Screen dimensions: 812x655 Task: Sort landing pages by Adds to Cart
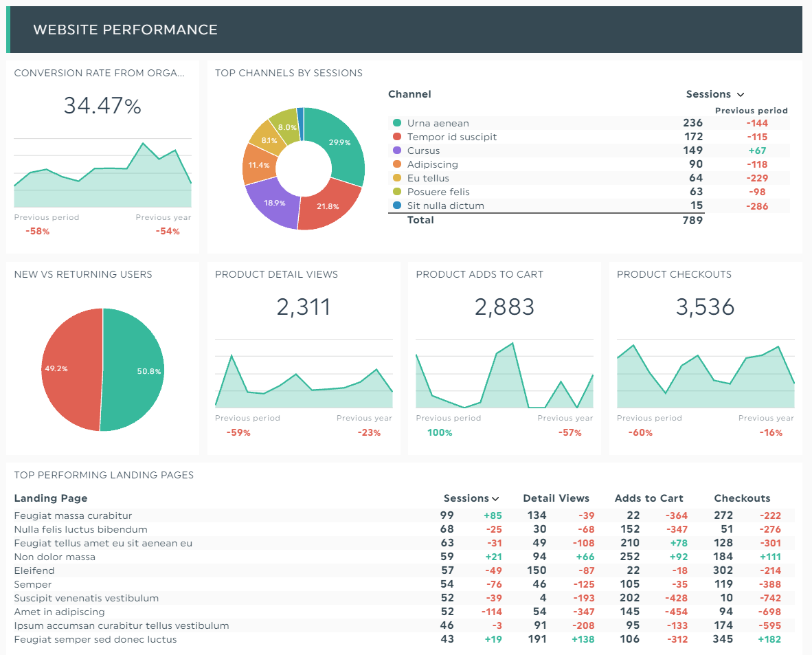click(649, 498)
